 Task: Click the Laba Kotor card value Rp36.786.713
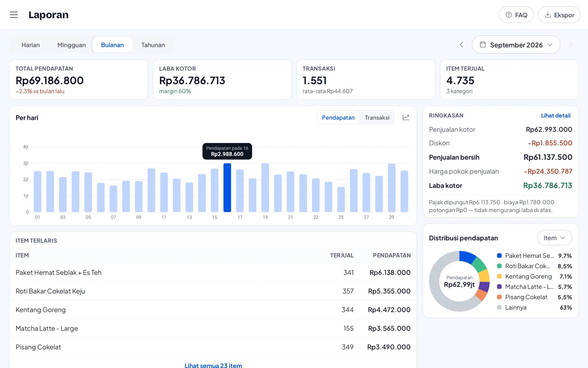192,80
